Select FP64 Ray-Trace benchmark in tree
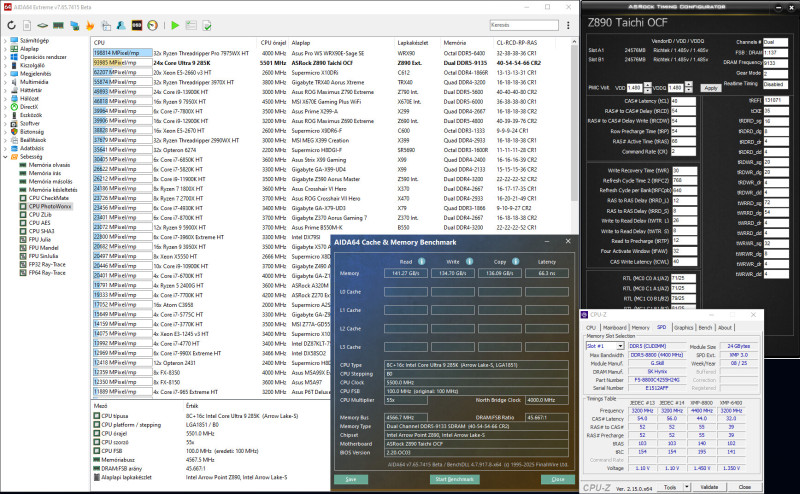 47,273
